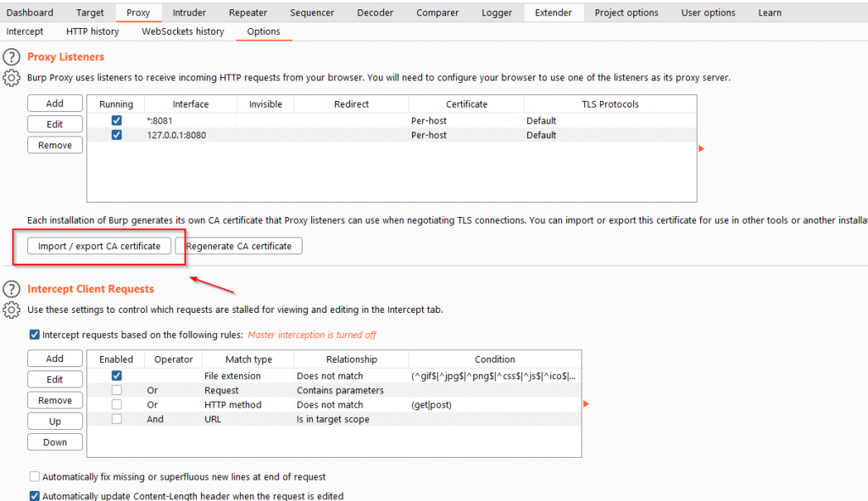Click the Operator column header
The image size is (868, 501).
(173, 359)
